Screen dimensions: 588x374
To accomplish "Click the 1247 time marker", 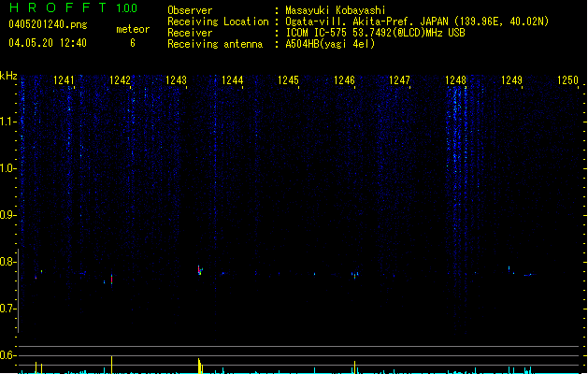I will pos(399,79).
